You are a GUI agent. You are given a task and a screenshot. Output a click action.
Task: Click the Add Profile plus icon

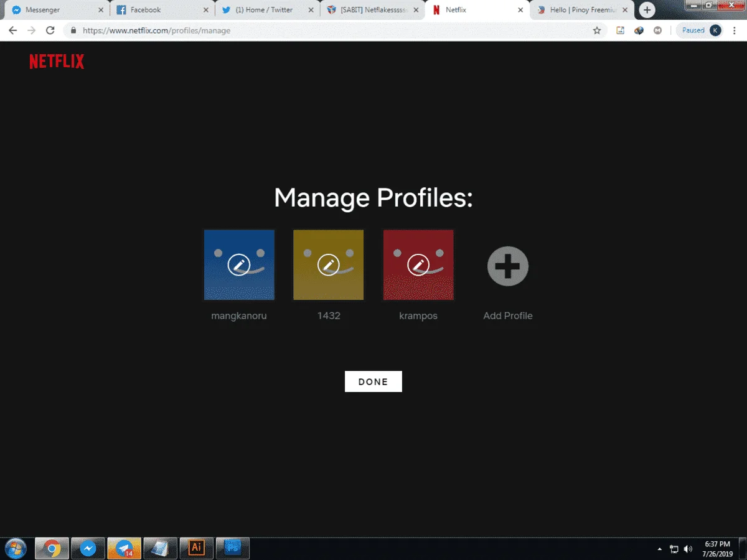pos(508,266)
